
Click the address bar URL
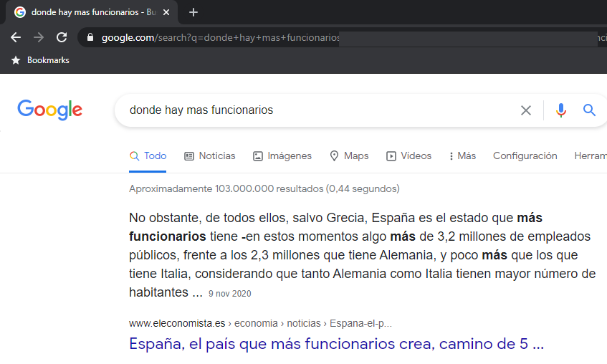coord(221,37)
